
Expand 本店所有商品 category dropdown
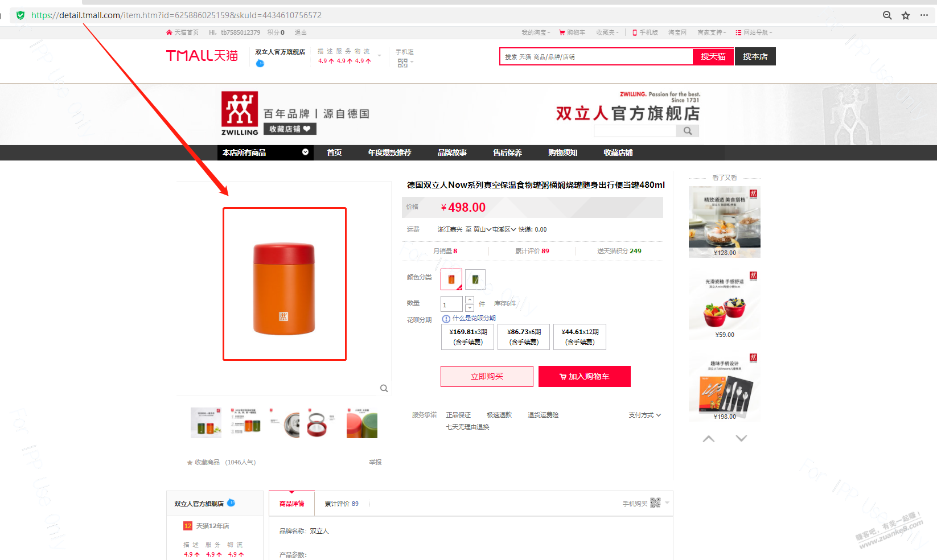pos(265,153)
